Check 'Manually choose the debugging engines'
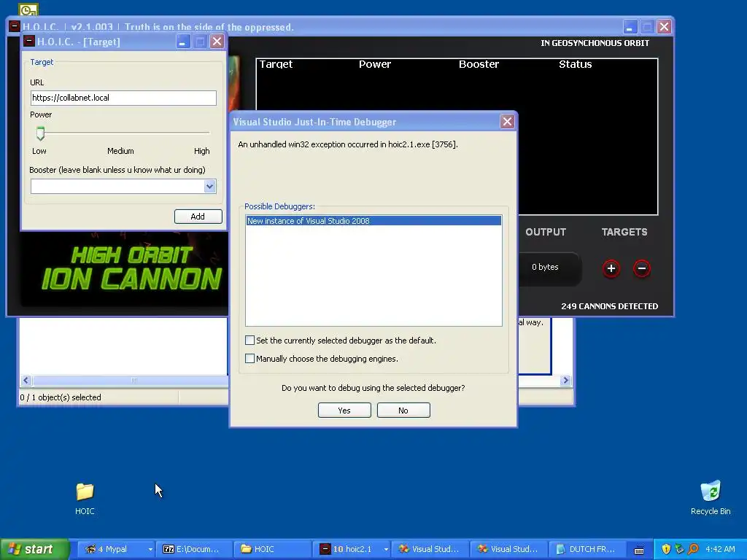747x560 pixels. (x=249, y=358)
